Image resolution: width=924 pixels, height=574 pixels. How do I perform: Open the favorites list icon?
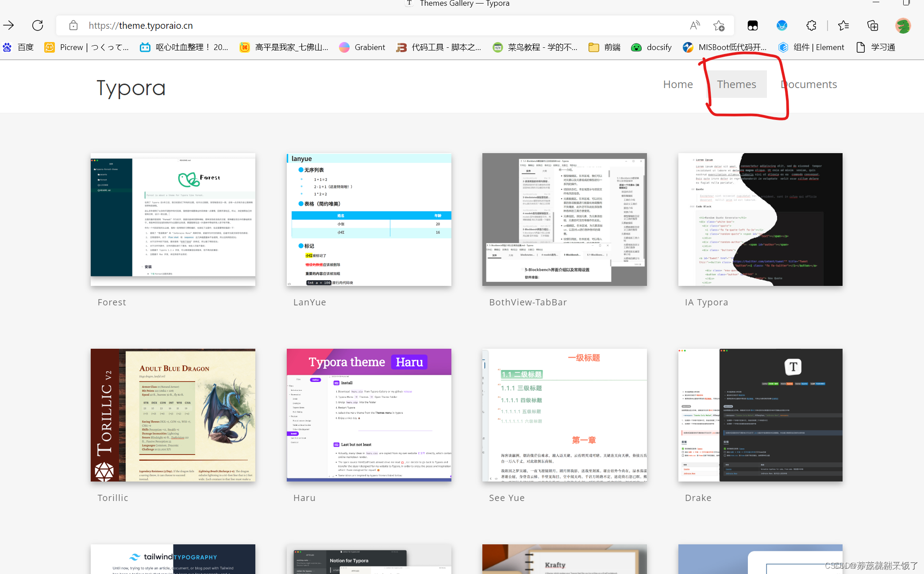[x=843, y=25]
